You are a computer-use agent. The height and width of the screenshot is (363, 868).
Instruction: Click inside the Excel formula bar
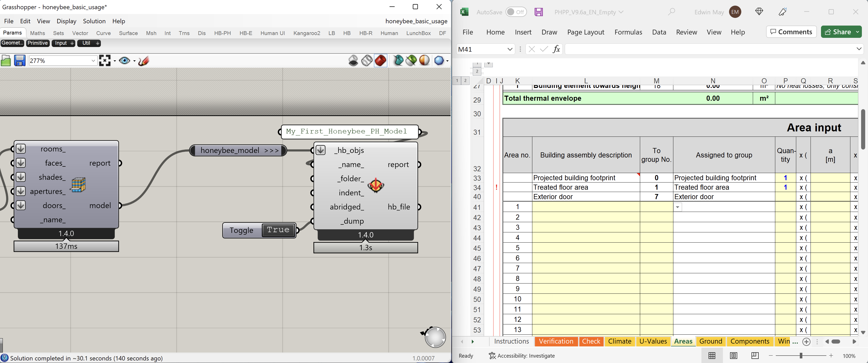pos(674,49)
